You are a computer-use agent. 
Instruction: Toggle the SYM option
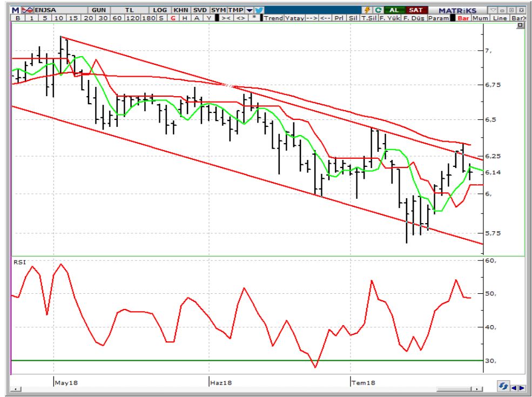tap(218, 10)
